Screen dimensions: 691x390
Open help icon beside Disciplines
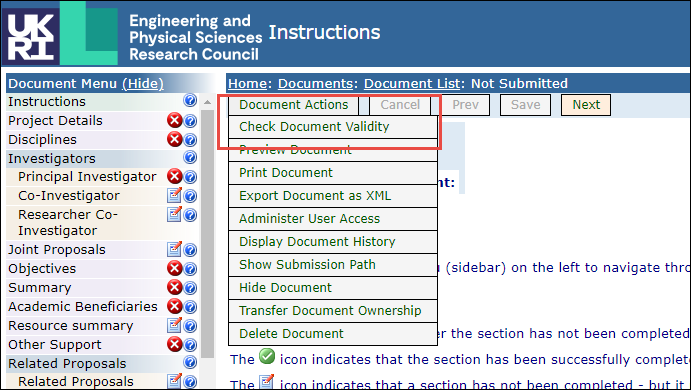190,139
